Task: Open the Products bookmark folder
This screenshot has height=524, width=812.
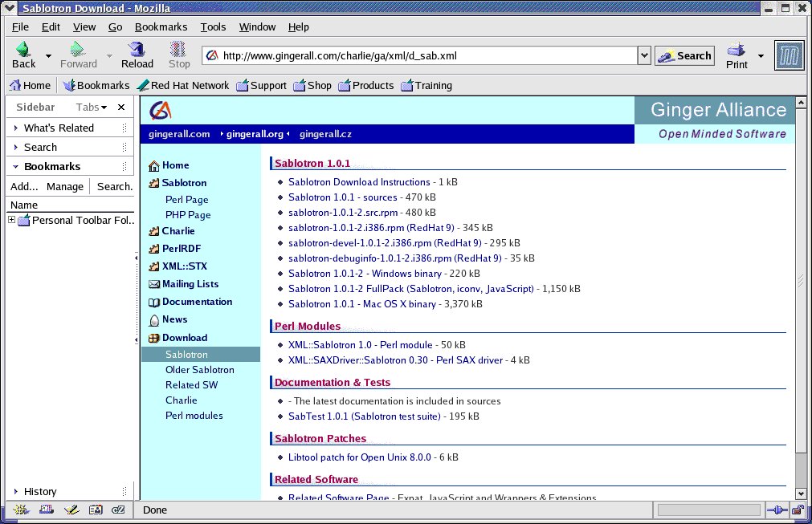Action: 366,85
